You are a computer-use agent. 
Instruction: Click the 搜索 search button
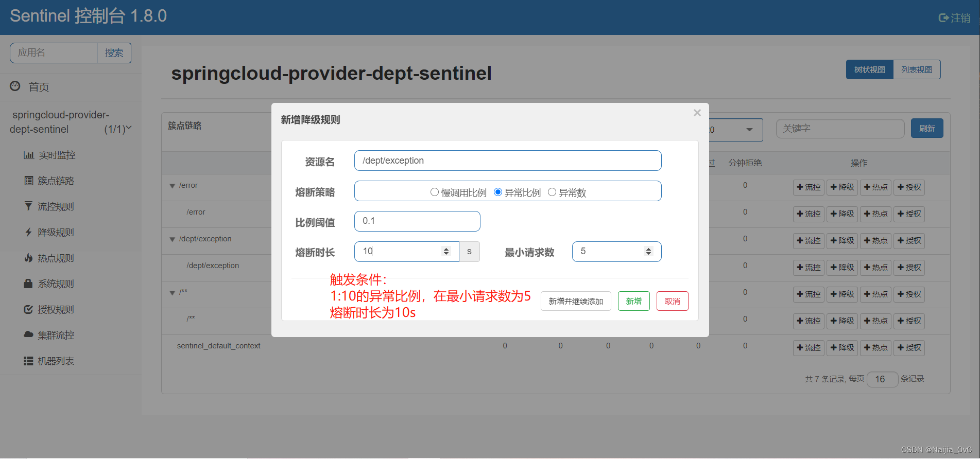point(114,53)
